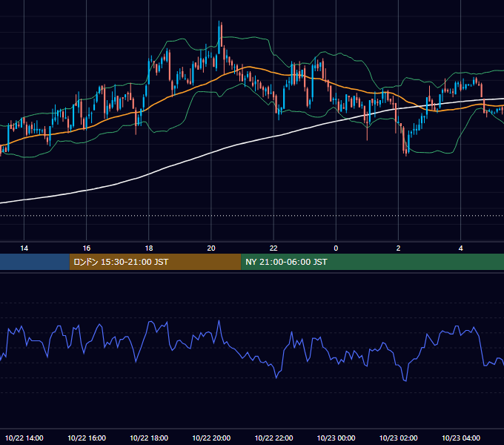
Task: Click the 16 hour label on the price chart axis
Action: (x=87, y=248)
